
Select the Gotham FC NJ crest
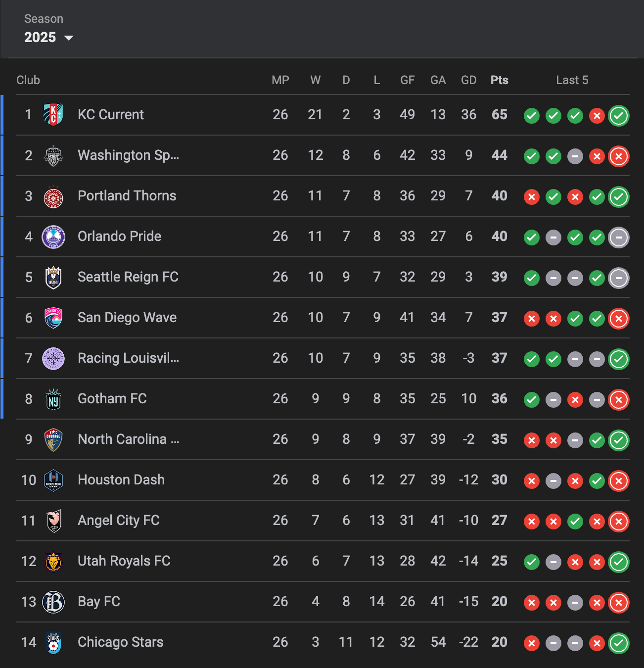pyautogui.click(x=53, y=399)
